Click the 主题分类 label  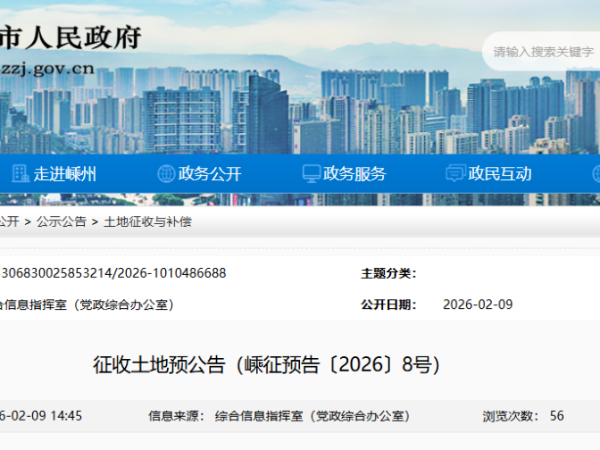click(x=388, y=273)
